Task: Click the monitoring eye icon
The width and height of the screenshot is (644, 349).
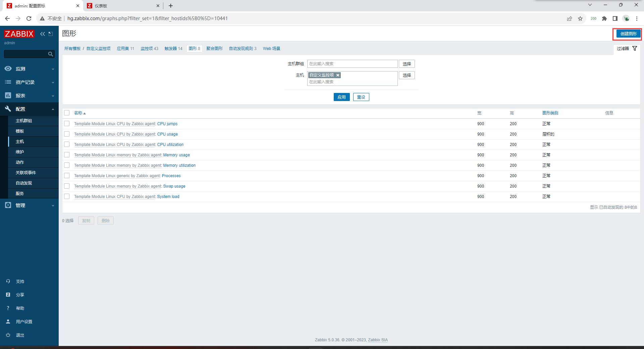Action: click(x=8, y=68)
